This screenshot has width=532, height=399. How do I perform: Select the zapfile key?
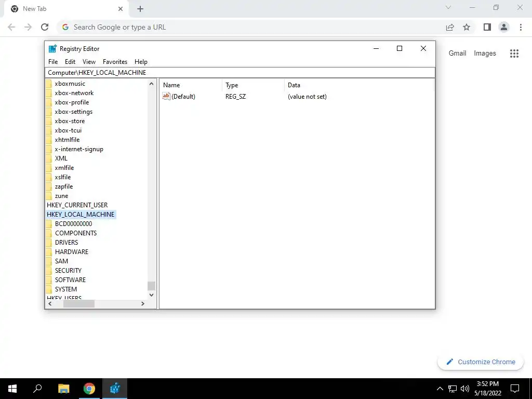(x=64, y=187)
